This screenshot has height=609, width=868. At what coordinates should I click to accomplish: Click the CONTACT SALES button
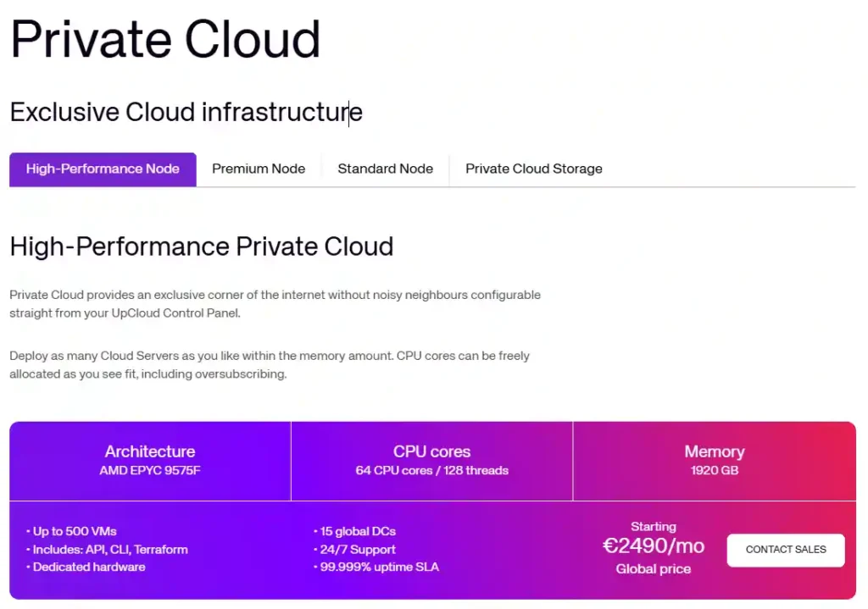(x=785, y=550)
